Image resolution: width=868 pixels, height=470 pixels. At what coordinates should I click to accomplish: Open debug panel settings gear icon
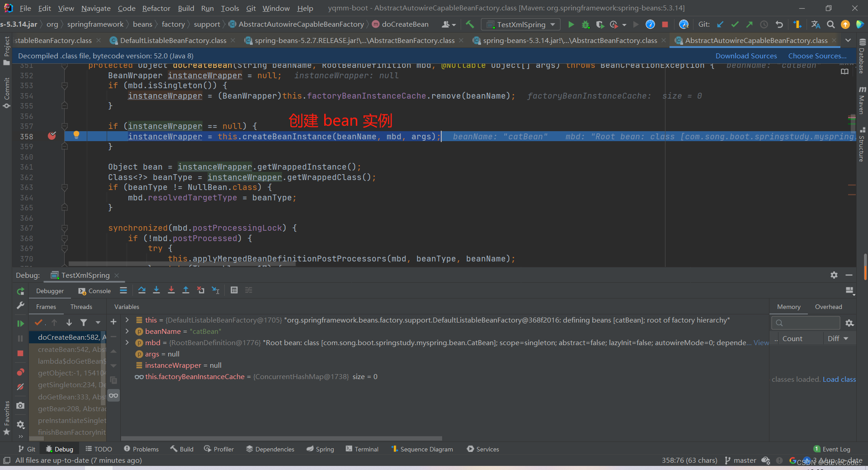click(x=834, y=275)
